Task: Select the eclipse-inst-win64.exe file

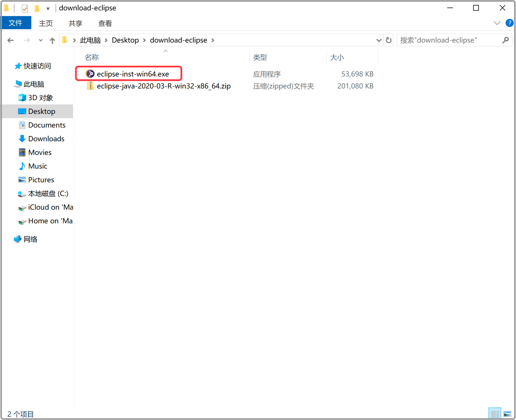Action: (133, 74)
